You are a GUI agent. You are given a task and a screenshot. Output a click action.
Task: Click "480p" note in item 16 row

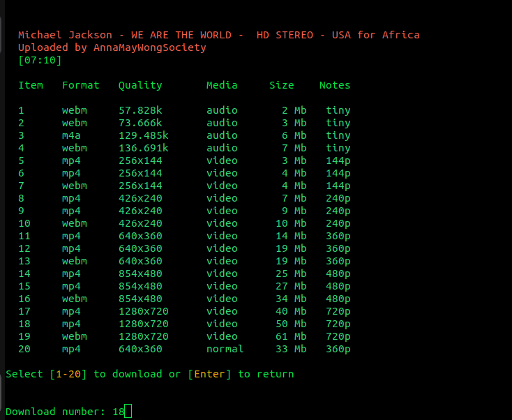tap(338, 299)
